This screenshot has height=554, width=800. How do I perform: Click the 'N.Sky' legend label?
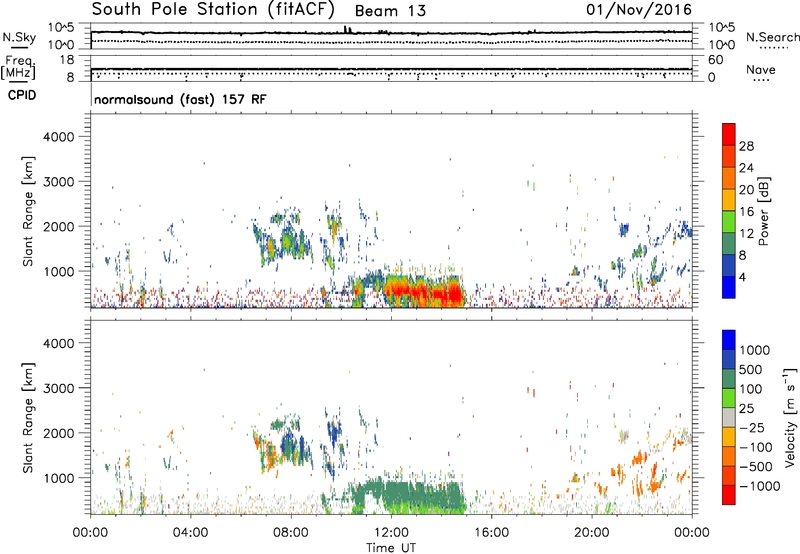[x=19, y=37]
